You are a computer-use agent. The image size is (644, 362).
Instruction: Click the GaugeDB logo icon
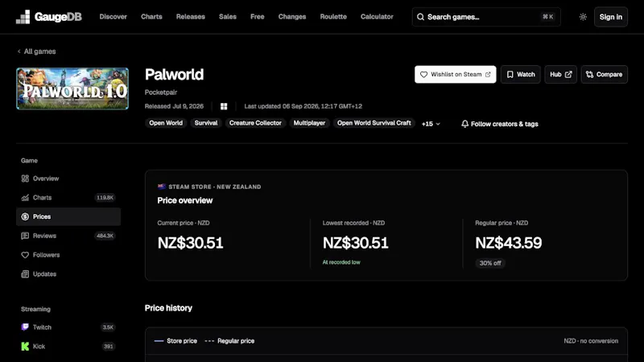coord(23,17)
